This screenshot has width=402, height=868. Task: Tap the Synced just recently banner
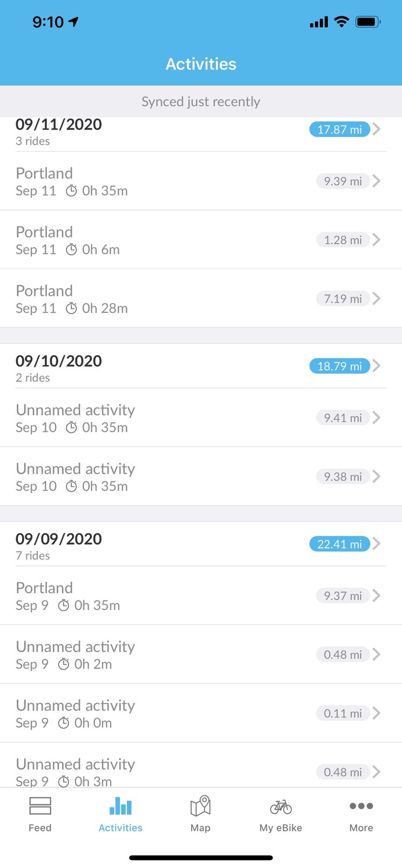[x=201, y=102]
